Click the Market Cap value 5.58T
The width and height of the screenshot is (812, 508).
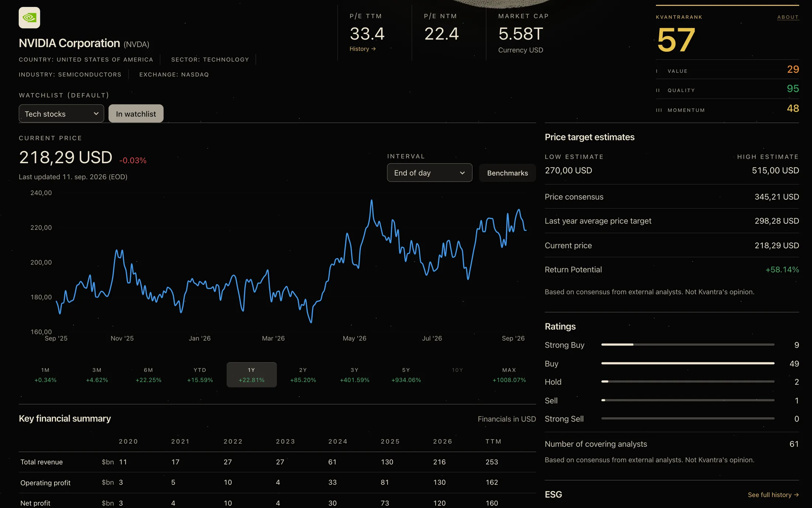[x=520, y=34]
